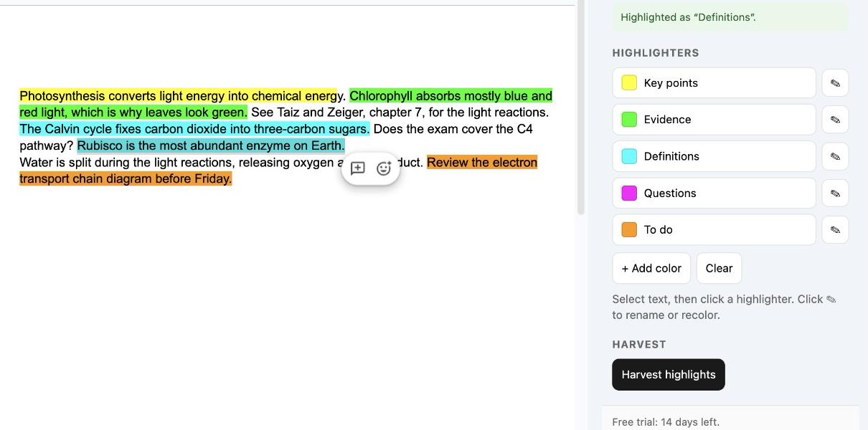Click the + Add color button
The height and width of the screenshot is (430, 868).
pyautogui.click(x=651, y=268)
